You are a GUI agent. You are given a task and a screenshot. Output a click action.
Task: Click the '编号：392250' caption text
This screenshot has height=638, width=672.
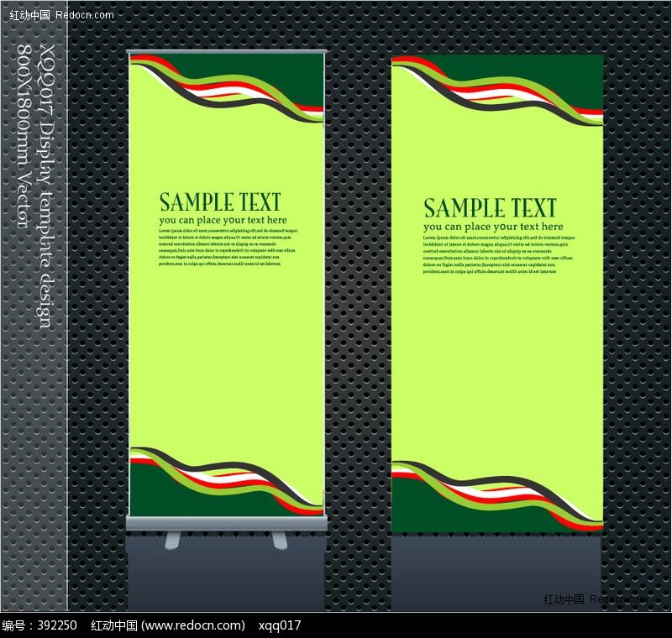(39, 625)
